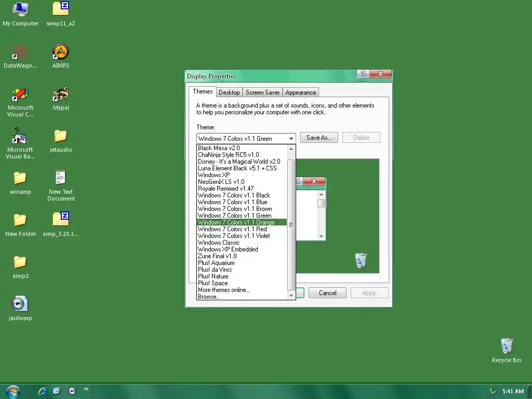
Task: Launch Internet Explorer from quick launch
Action: coord(42,391)
